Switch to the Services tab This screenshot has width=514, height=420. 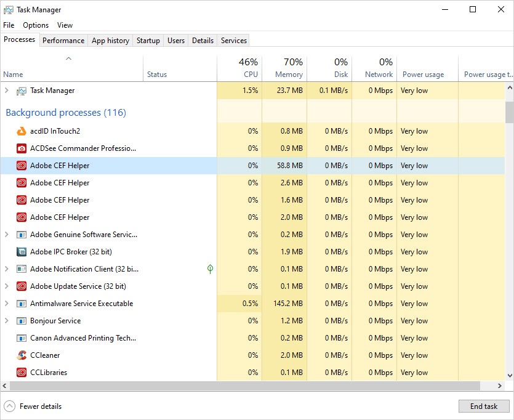coord(233,40)
